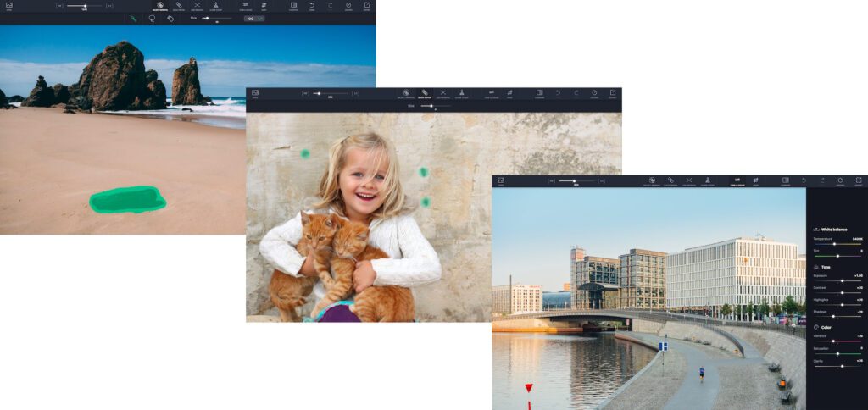Click Open image button in girl photo window
This screenshot has width=868, height=410.
254,94
